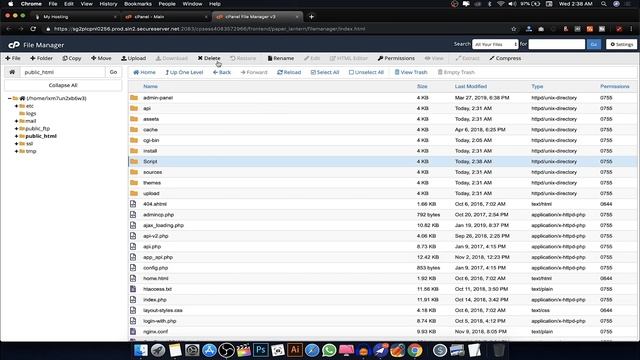Click the blue search Go button
Viewport: 640px width, 360px height.
coord(594,44)
